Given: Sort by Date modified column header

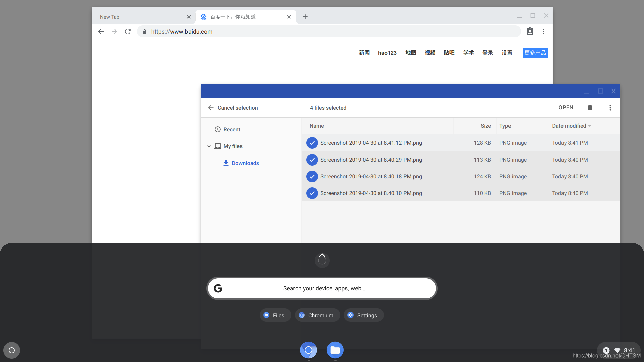Looking at the screenshot, I should pos(569,126).
